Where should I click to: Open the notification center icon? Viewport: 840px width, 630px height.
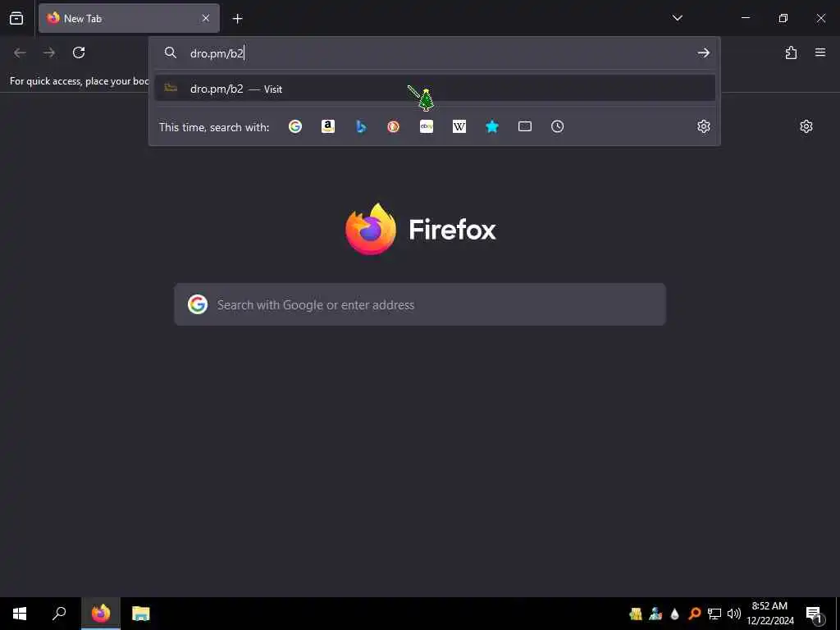point(815,615)
